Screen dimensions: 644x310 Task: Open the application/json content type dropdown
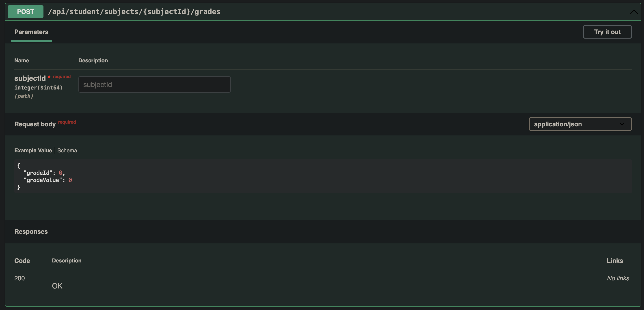pyautogui.click(x=580, y=124)
